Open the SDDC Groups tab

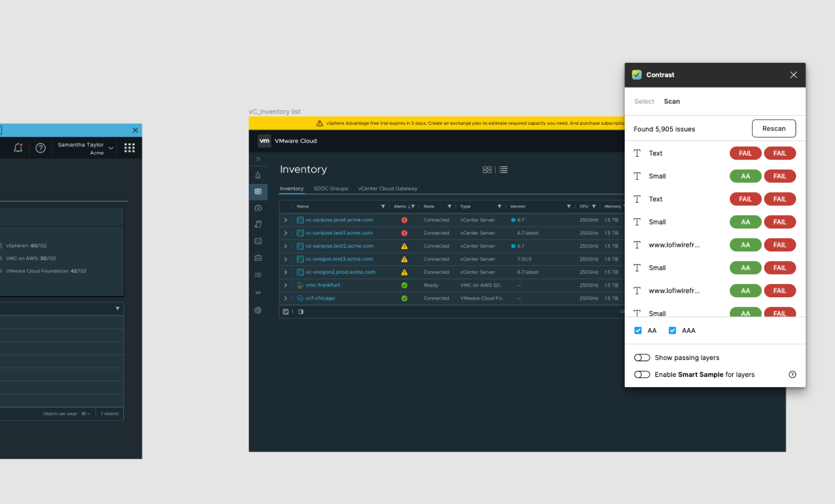(331, 189)
